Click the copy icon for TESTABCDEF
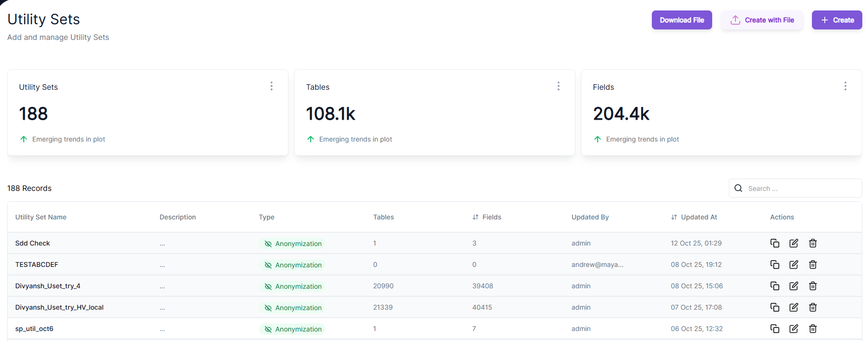 (x=774, y=265)
